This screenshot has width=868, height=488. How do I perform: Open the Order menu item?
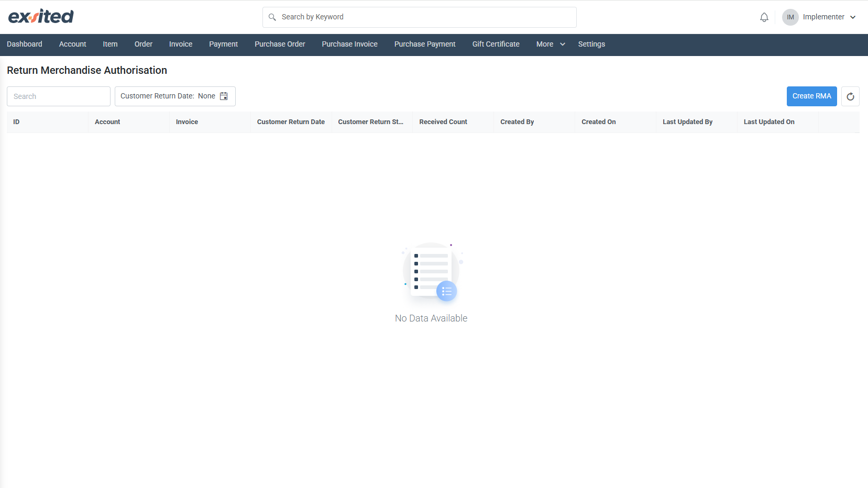[x=144, y=45]
